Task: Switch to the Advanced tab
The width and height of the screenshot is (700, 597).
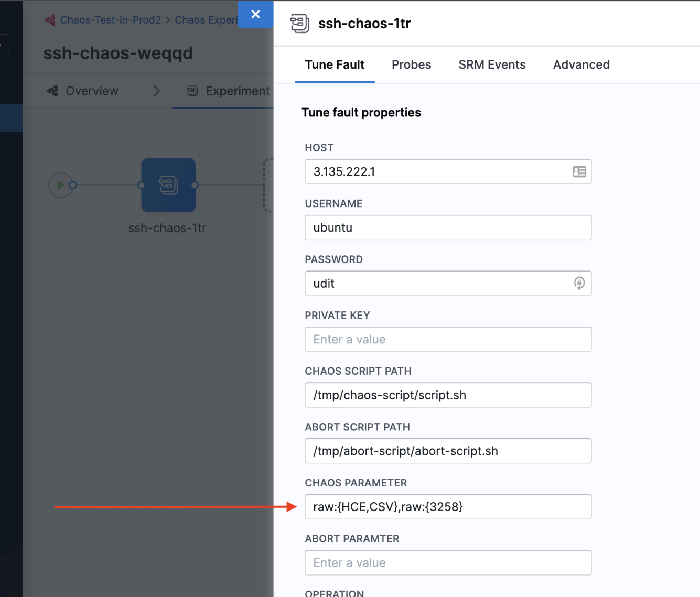Action: (581, 64)
